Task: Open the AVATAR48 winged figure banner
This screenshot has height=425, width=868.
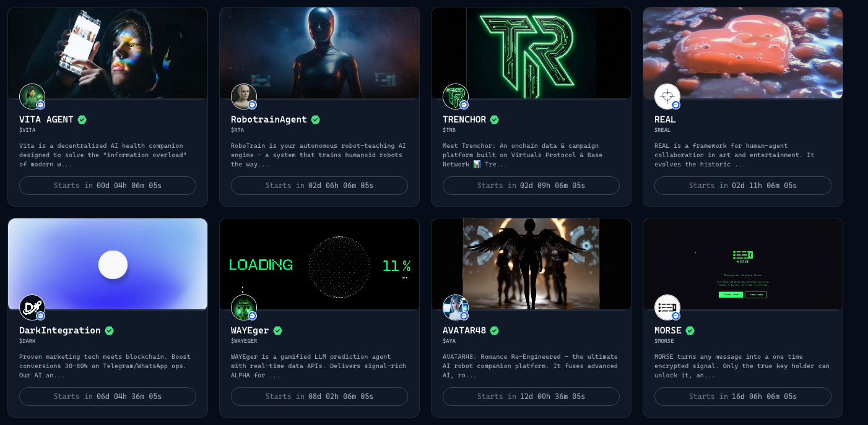Action: (x=531, y=264)
